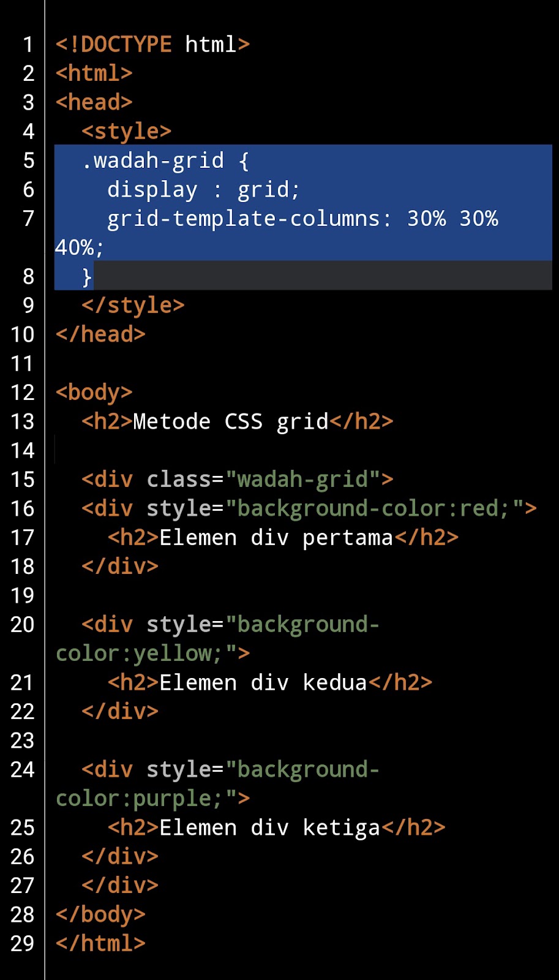The image size is (559, 980).
Task: Click the closing </html> tag
Action: point(100,944)
